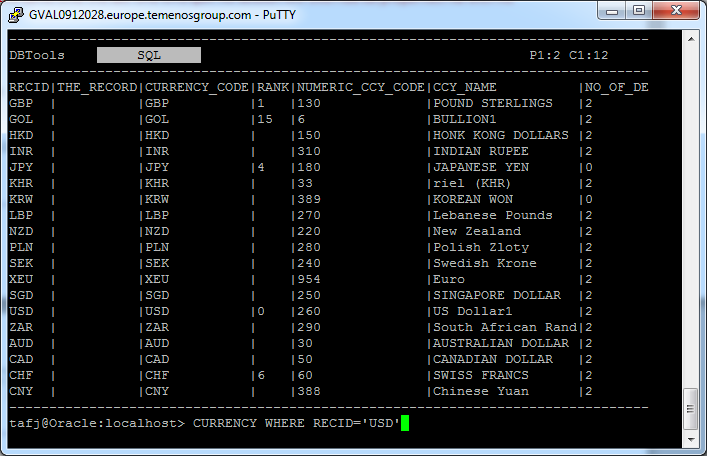
Task: Click the green terminal cursor block
Action: click(404, 423)
